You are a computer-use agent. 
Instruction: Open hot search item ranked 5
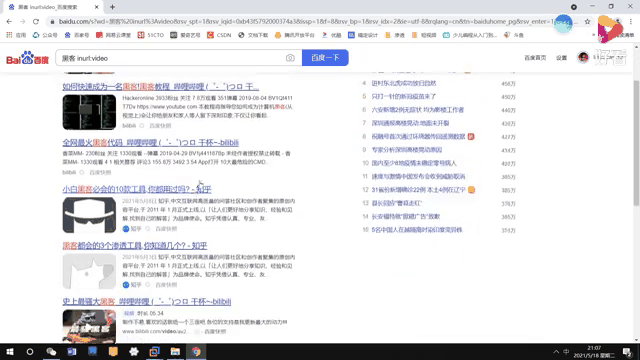tap(404, 97)
